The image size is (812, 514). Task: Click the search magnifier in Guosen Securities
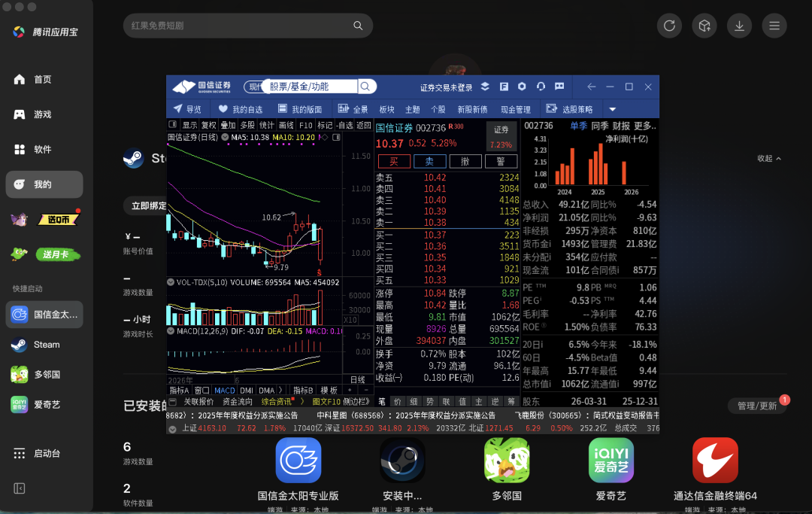coord(365,87)
